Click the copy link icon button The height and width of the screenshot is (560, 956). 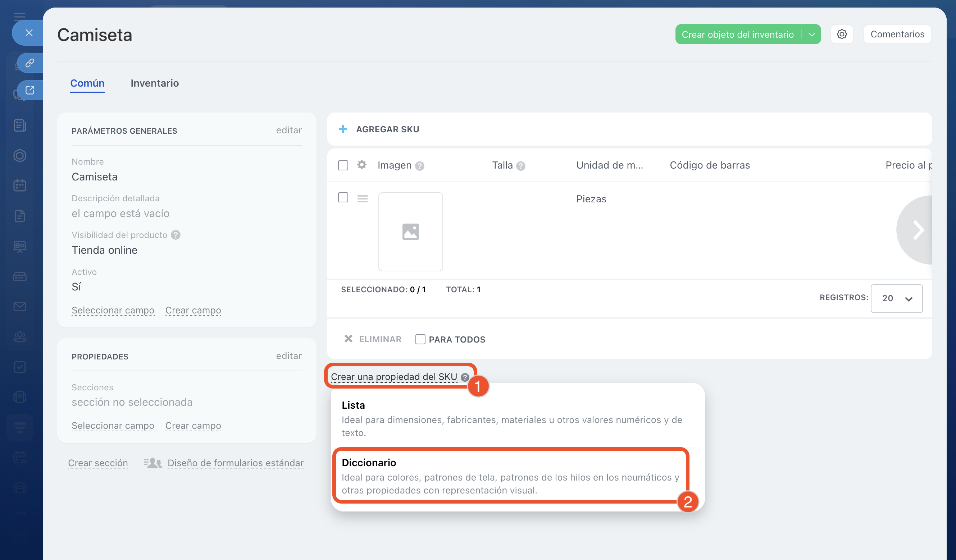point(30,63)
